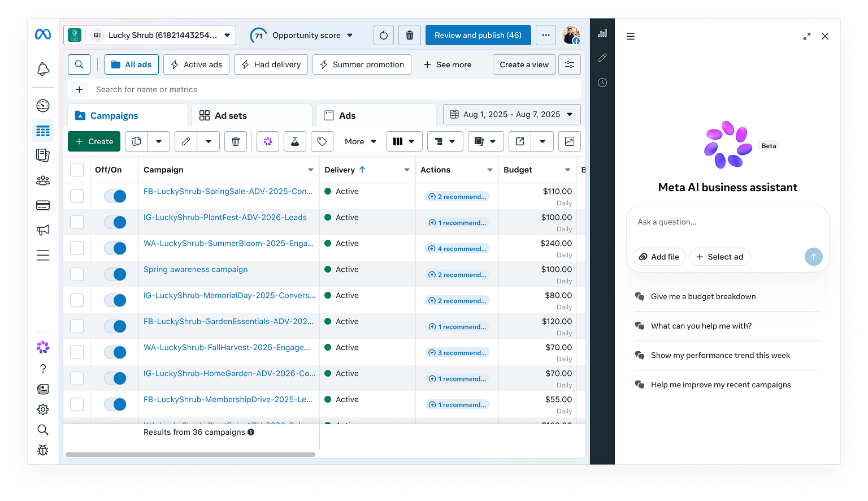
Task: Open the A/B test flask icon
Action: point(295,141)
